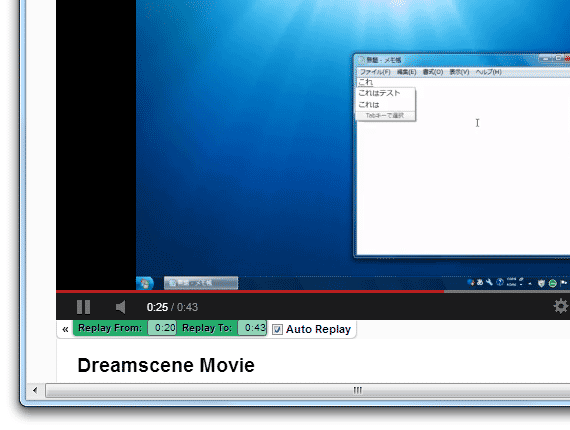
Task: Click the shield security tray icon
Action: 541,283
